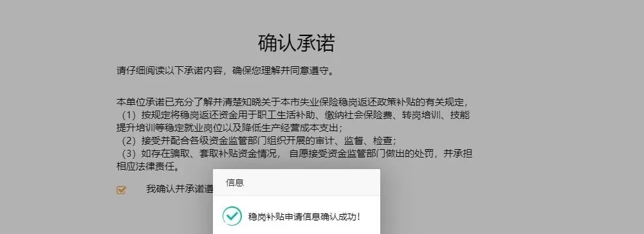Toggle the commitment confirmation checkbox

pos(121,190)
